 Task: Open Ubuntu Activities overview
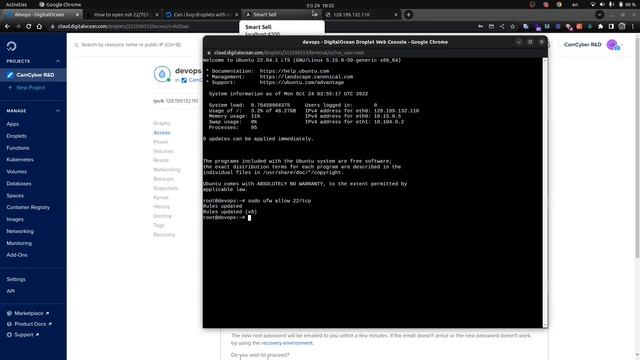point(16,4)
